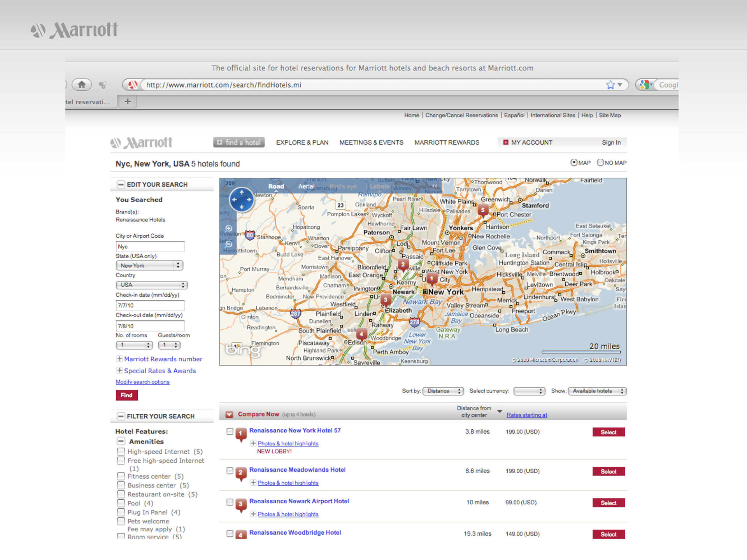This screenshot has width=747, height=560.
Task: Open the browser home button
Action: [x=82, y=84]
